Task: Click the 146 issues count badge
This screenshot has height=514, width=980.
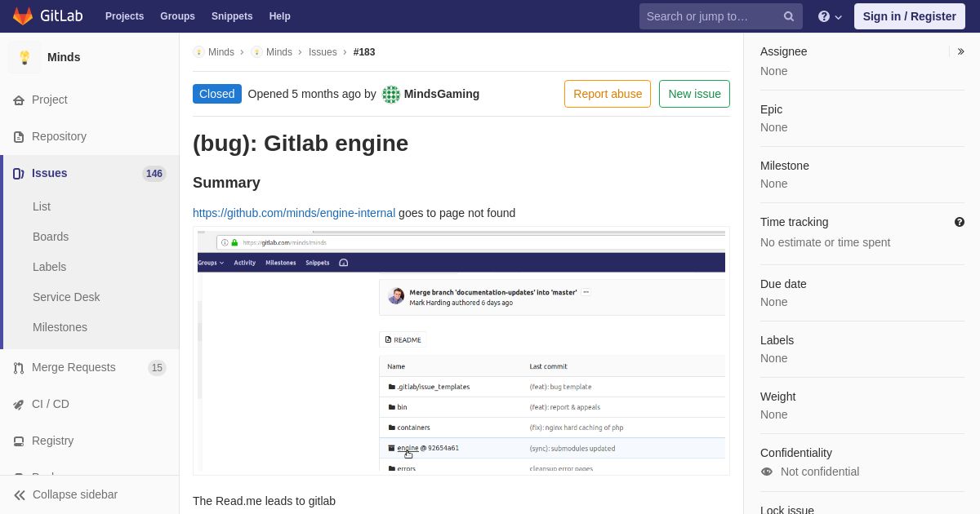Action: coord(154,174)
